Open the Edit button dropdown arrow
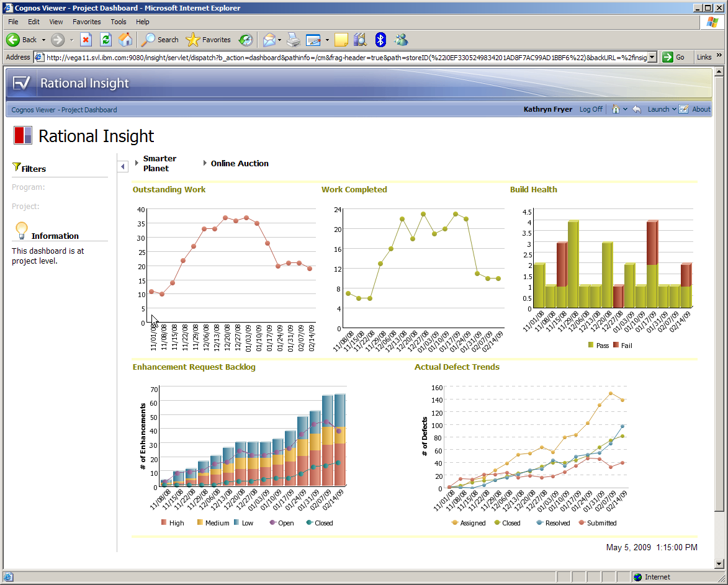 327,40
